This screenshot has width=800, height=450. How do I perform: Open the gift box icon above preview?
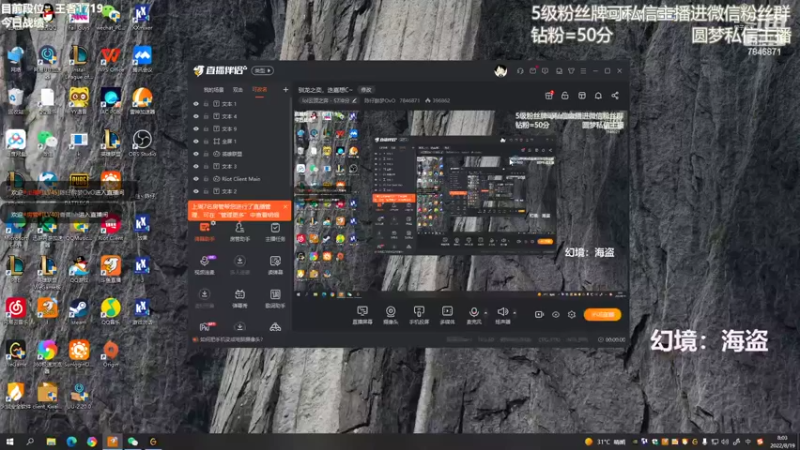point(549,95)
